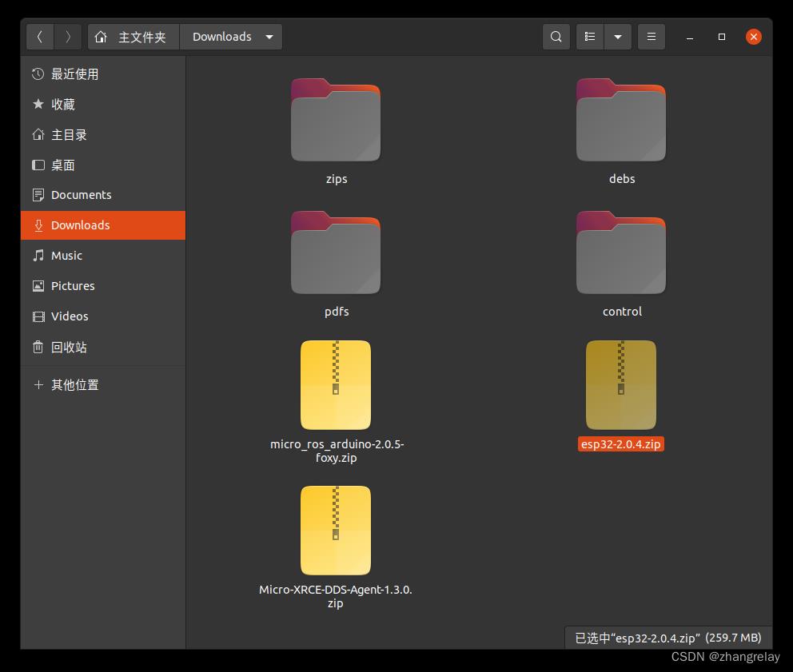Click the music note sidebar icon
This screenshot has width=793, height=672.
[x=38, y=256]
